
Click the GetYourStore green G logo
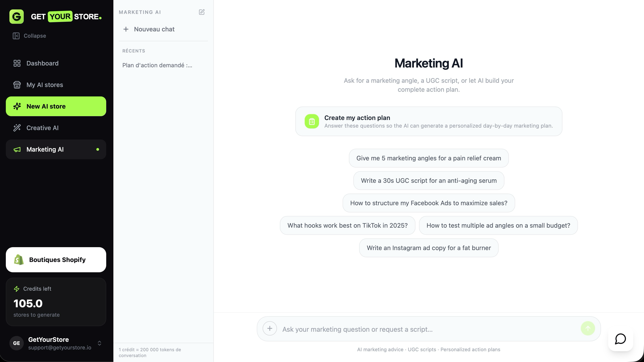point(17,17)
